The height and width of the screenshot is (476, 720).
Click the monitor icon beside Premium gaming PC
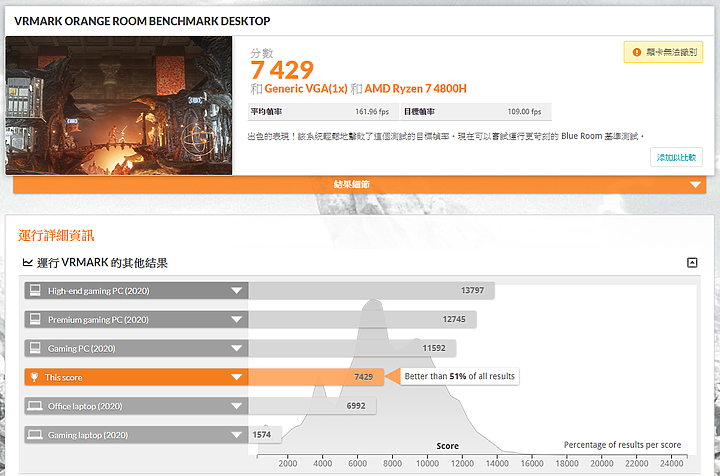click(35, 319)
